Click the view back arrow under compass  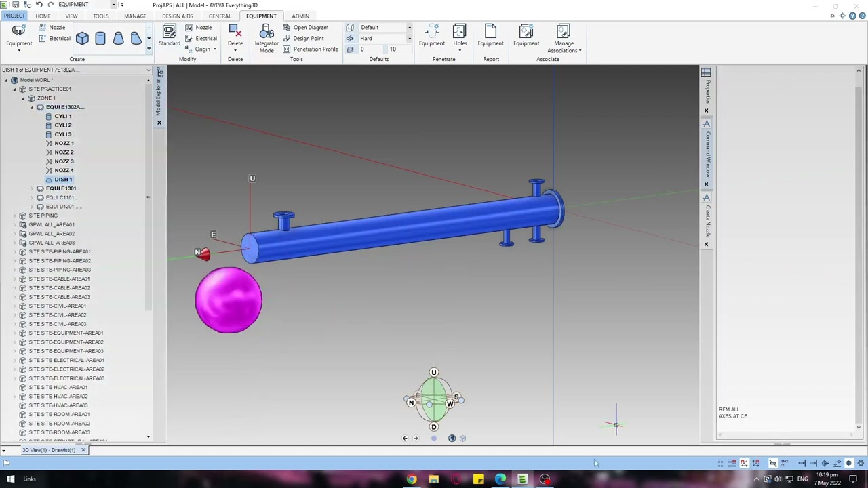[x=405, y=439]
